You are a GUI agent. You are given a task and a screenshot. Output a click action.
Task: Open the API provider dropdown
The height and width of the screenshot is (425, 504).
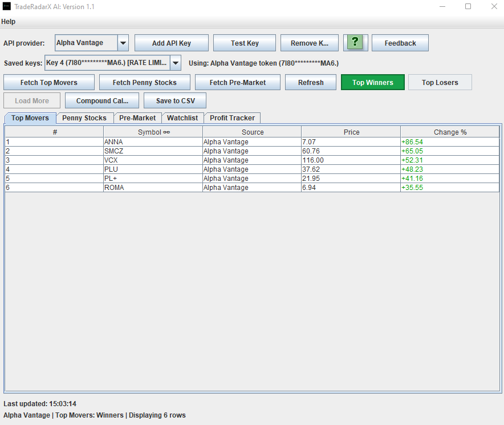point(123,43)
